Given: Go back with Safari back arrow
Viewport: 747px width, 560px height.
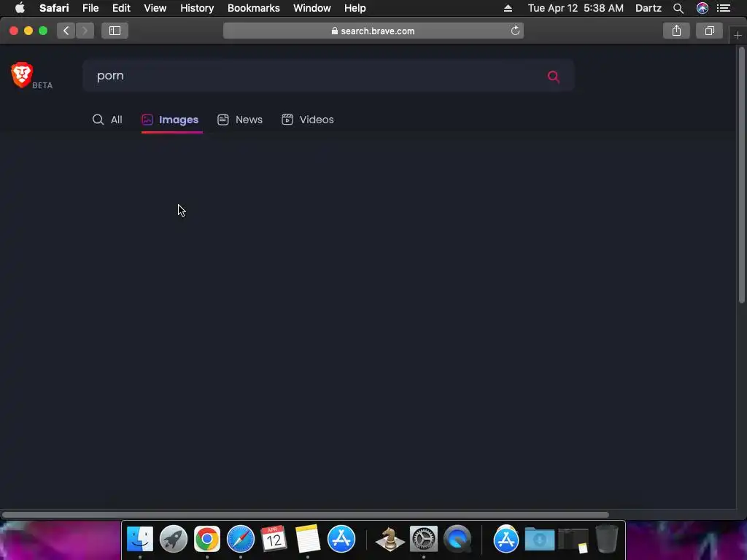Looking at the screenshot, I should (66, 31).
